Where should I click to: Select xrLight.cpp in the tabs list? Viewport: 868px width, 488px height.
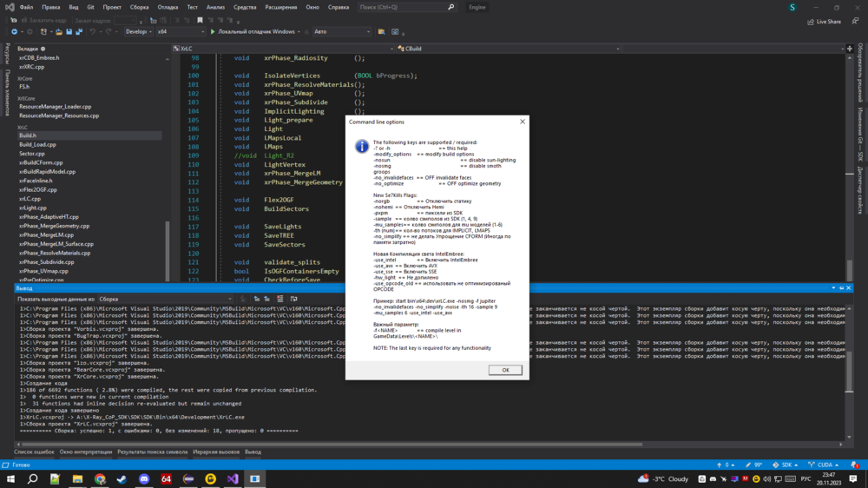(33, 208)
